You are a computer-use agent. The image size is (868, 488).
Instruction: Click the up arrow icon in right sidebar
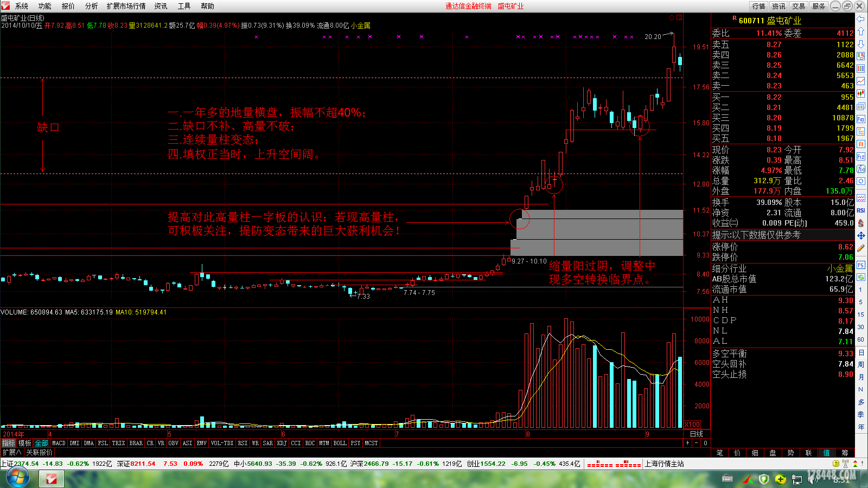tap(861, 31)
